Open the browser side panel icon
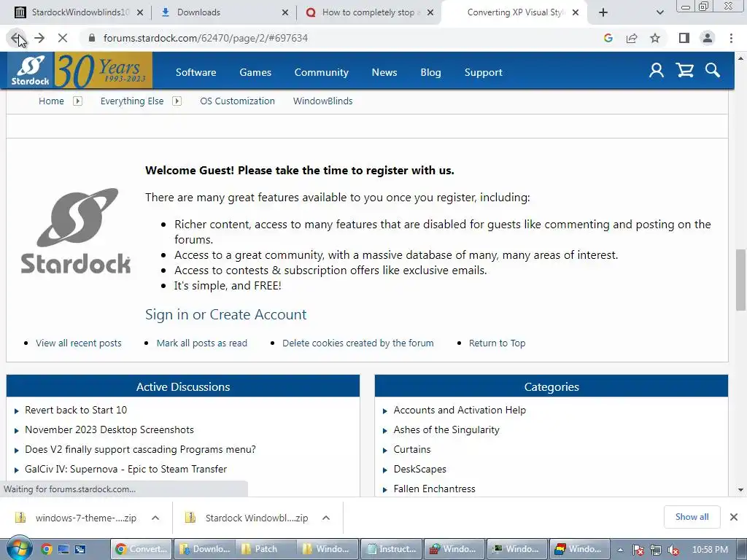Screen dimensions: 747x560 point(684,38)
